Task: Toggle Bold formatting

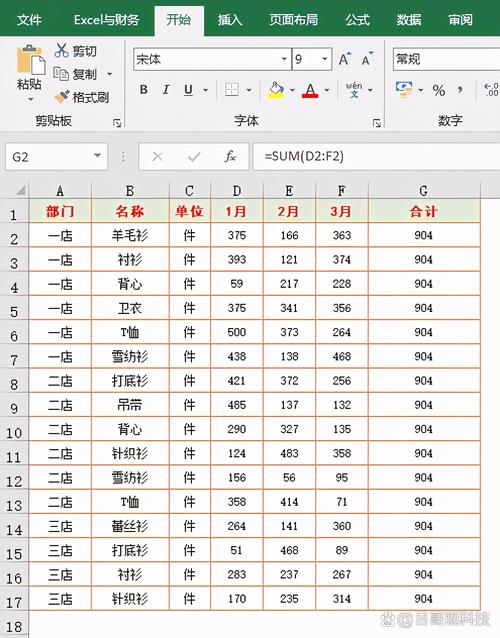Action: tap(144, 90)
